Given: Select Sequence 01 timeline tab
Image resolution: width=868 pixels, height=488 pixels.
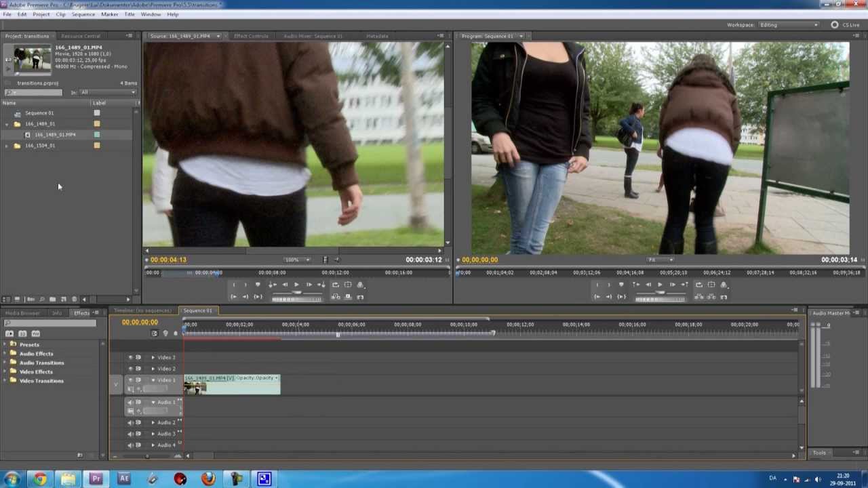Looking at the screenshot, I should coord(198,310).
